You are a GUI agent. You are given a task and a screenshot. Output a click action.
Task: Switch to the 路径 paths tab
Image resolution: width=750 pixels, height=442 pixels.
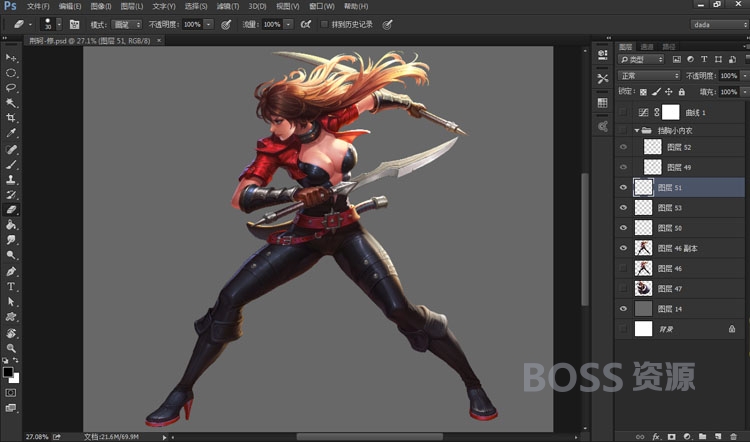[669, 46]
